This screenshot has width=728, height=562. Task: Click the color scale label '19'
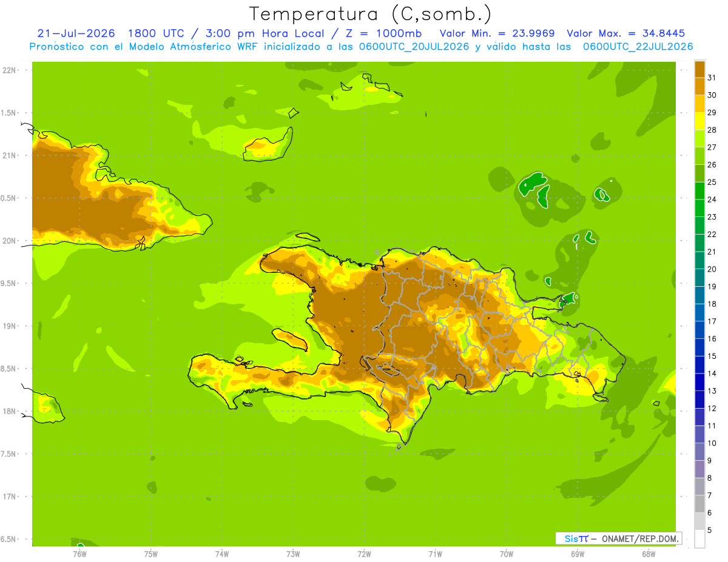pyautogui.click(x=712, y=287)
